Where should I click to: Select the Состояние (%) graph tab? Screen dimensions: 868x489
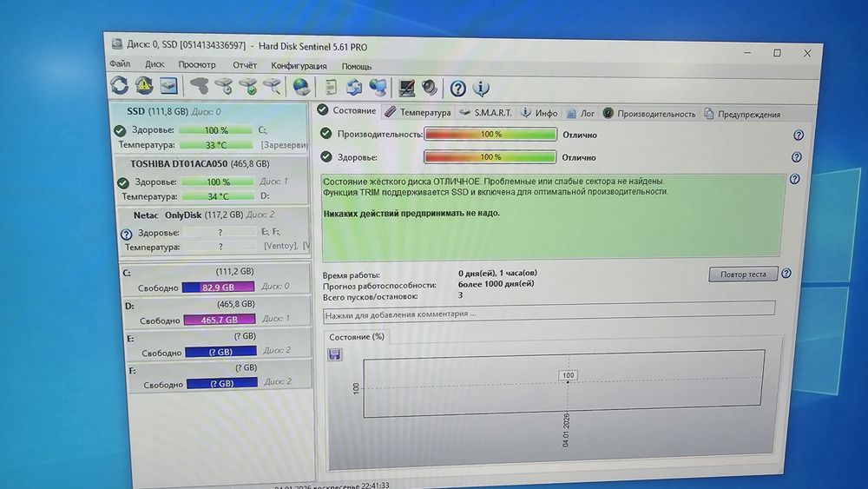357,337
